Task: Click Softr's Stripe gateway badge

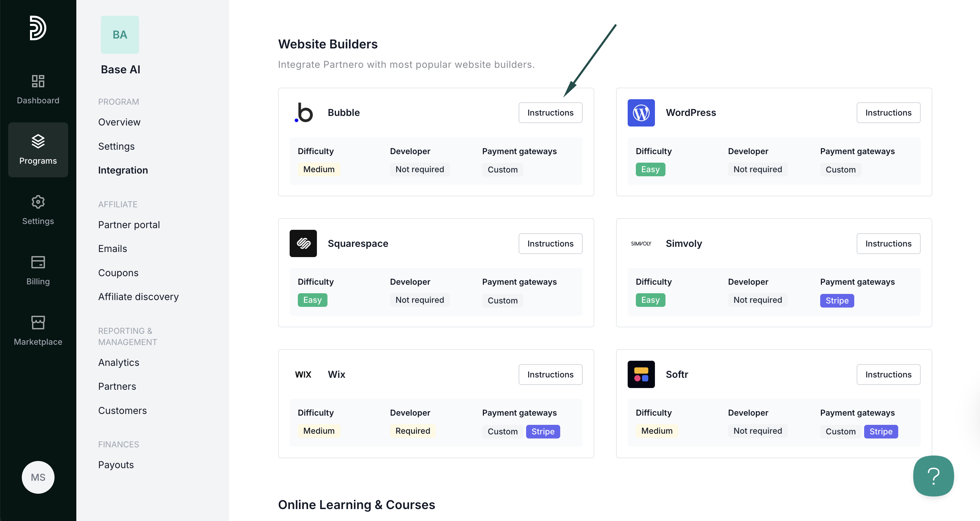Action: click(x=881, y=432)
